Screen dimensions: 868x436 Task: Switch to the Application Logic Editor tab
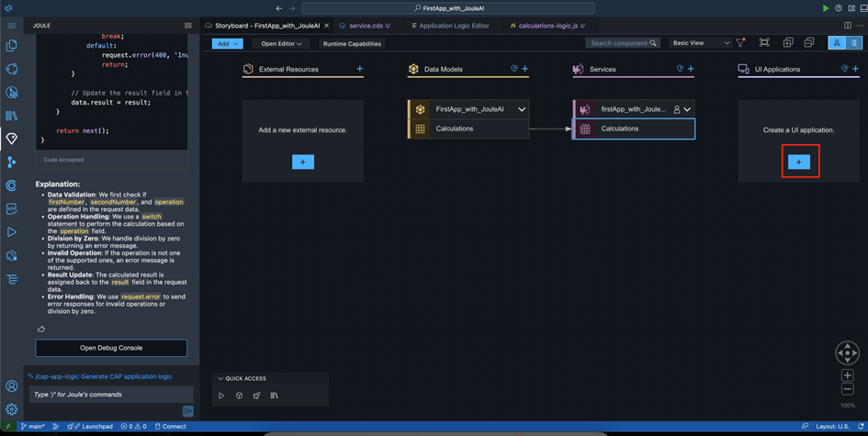[454, 26]
